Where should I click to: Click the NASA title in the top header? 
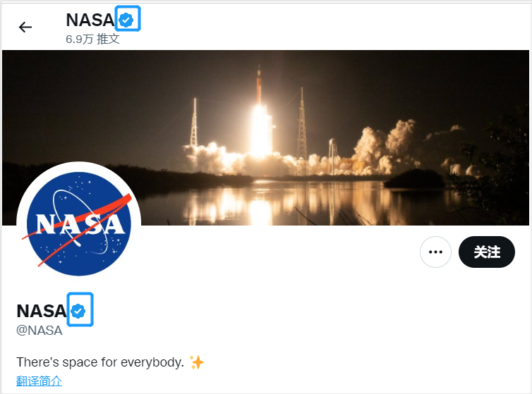90,20
